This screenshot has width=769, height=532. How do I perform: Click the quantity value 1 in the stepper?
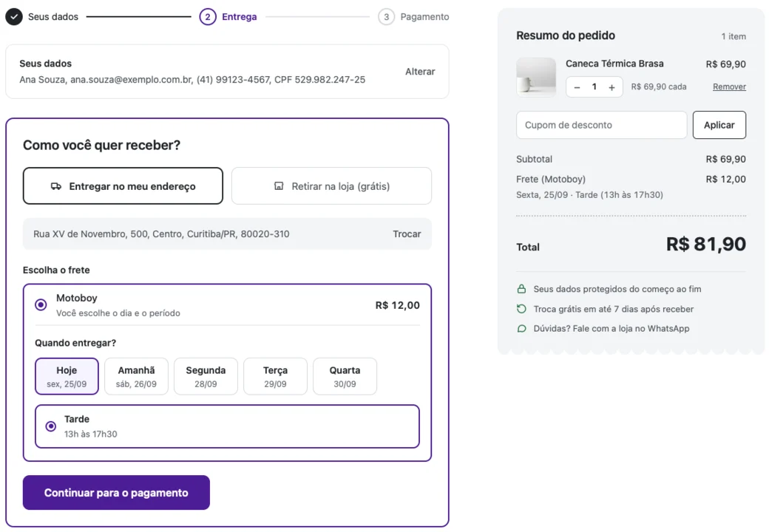(x=594, y=86)
